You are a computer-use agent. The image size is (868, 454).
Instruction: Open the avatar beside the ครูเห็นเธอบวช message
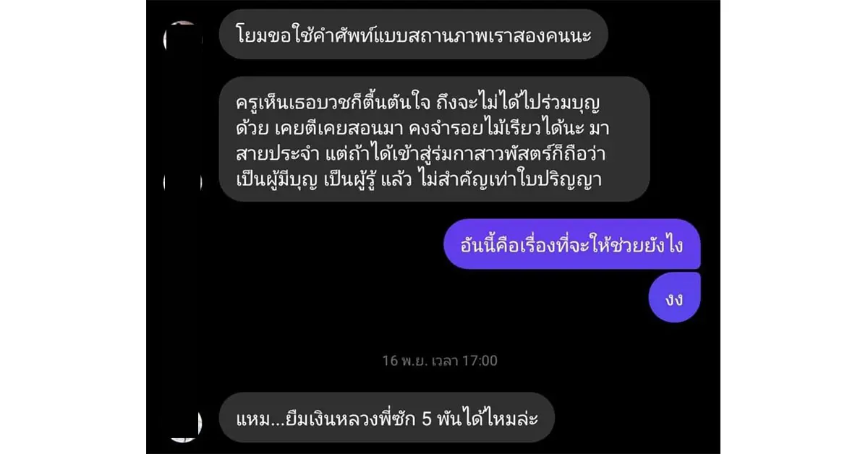coord(183,180)
